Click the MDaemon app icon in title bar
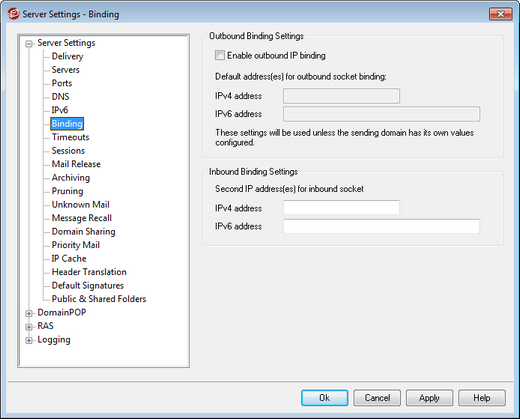 tap(14, 14)
